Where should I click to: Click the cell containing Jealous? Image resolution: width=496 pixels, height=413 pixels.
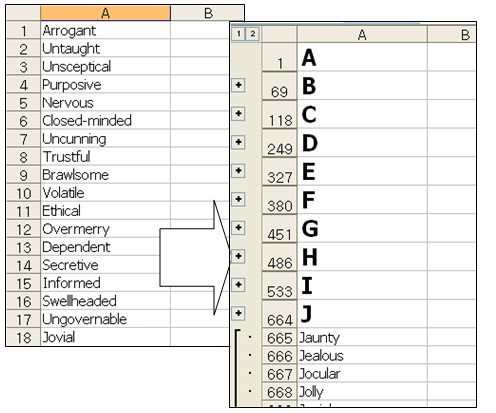click(362, 356)
